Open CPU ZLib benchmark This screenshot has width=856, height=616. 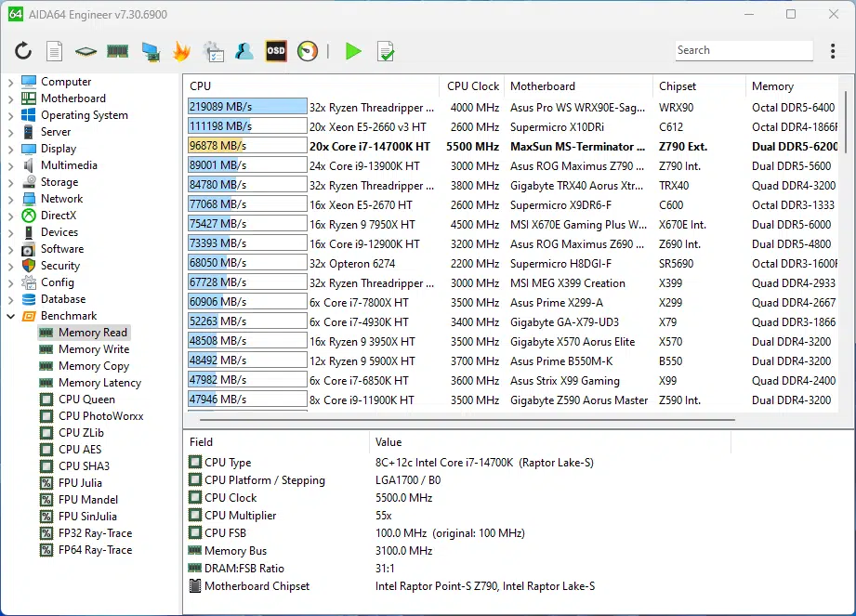82,433
